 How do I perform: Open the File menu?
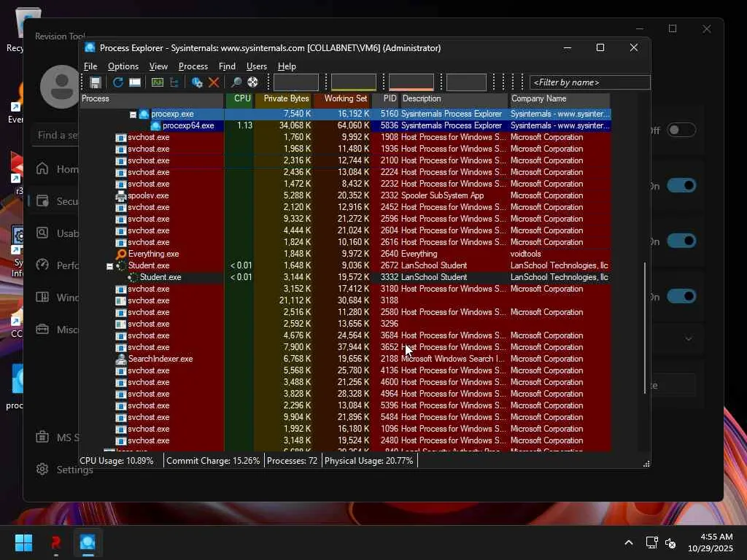[90, 66]
